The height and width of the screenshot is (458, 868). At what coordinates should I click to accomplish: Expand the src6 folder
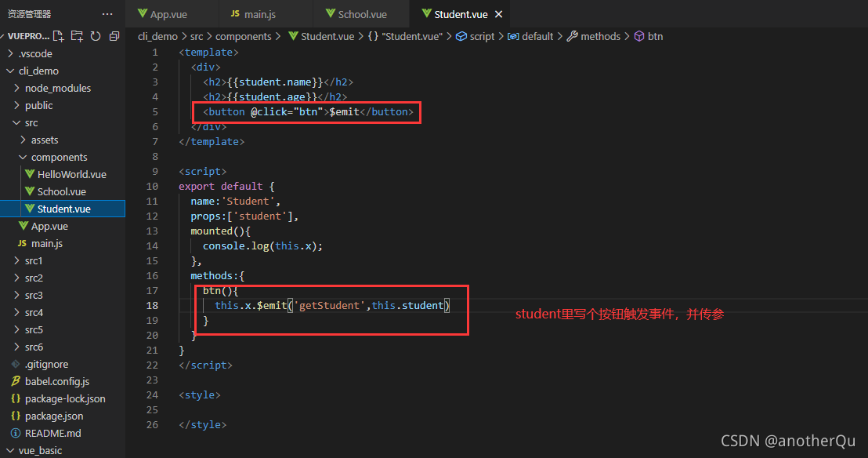63,347
